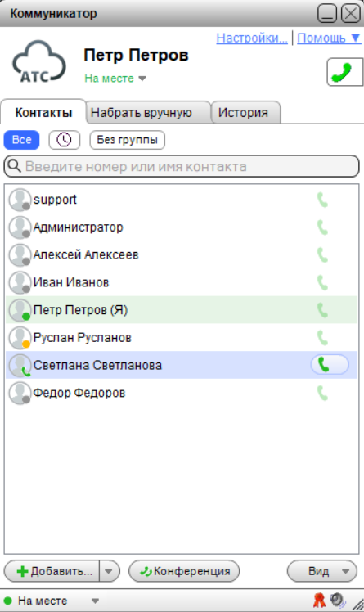
Task: Click the call button for Светлана Светланова
Action: pyautogui.click(x=330, y=365)
